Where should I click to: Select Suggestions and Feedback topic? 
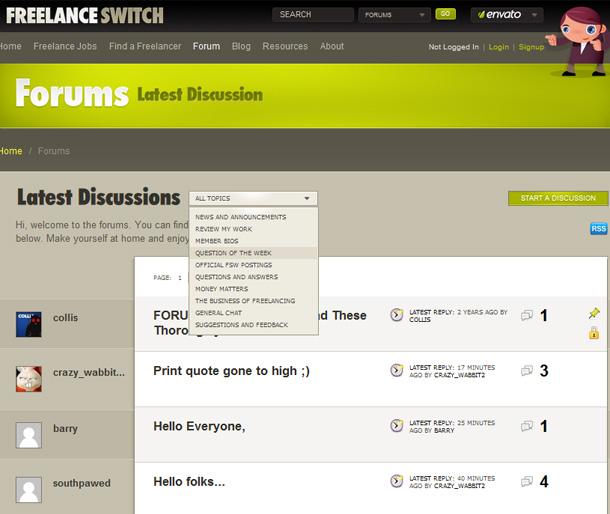242,325
